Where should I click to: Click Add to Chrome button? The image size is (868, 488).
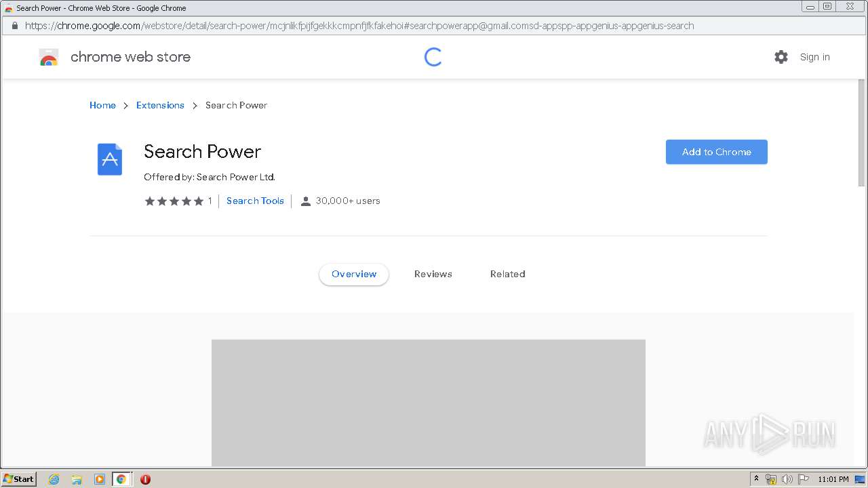point(717,152)
